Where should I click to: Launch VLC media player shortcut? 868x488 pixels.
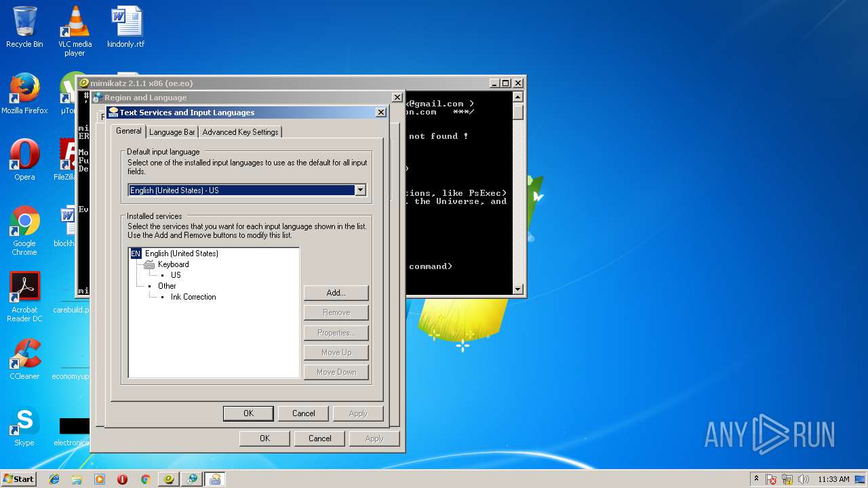(x=75, y=31)
